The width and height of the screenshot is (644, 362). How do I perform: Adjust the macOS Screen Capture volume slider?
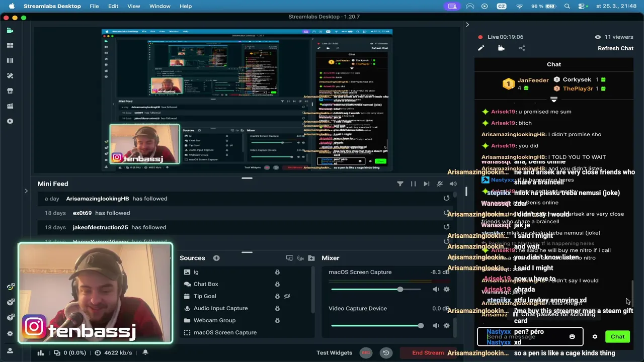tap(376, 289)
